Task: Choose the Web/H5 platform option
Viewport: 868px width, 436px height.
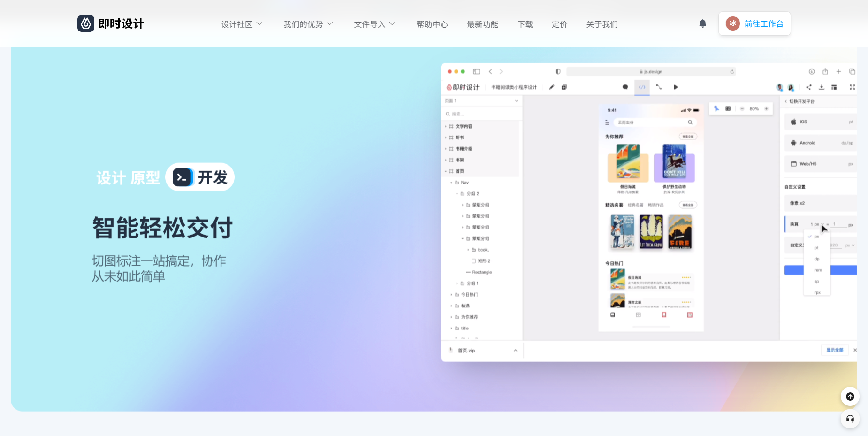Action: point(821,164)
